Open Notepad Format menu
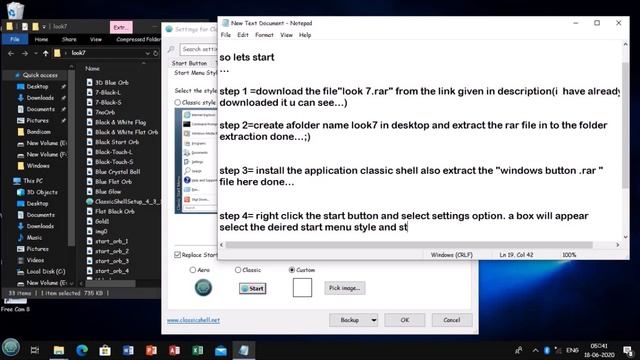Image resolution: width=640 pixels, height=360 pixels. (x=264, y=35)
